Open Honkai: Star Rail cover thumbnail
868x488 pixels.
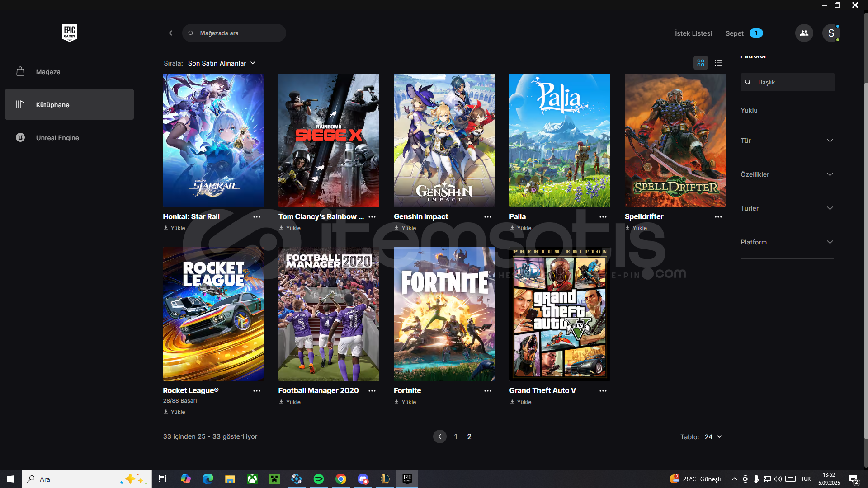click(x=213, y=141)
